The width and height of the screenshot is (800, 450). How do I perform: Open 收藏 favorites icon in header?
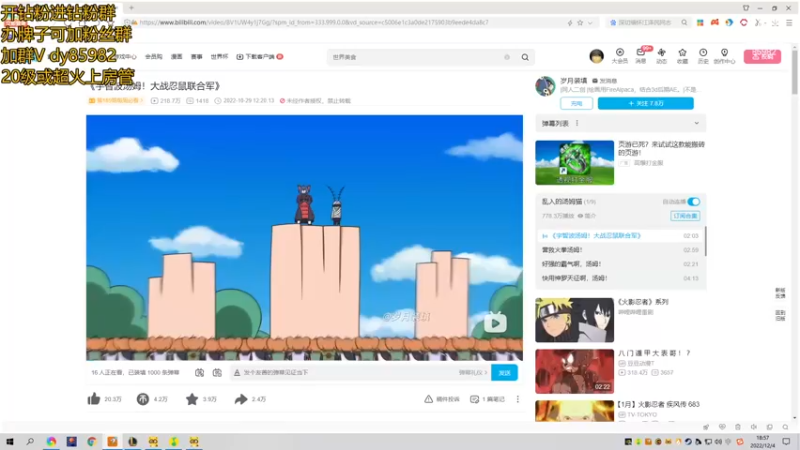[682, 56]
